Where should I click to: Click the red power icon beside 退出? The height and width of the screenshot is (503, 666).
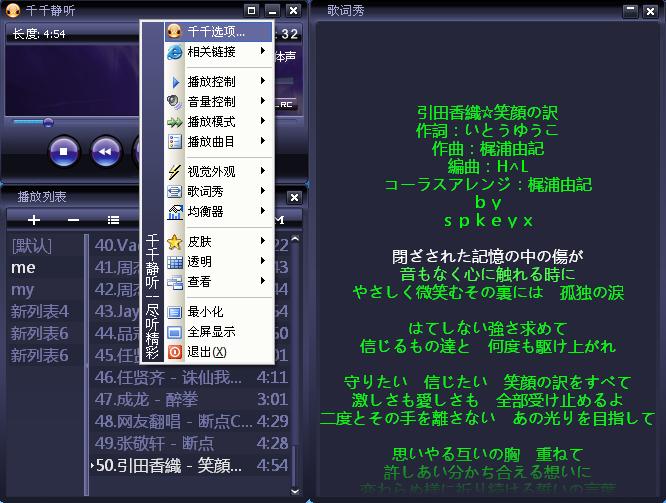coord(175,352)
